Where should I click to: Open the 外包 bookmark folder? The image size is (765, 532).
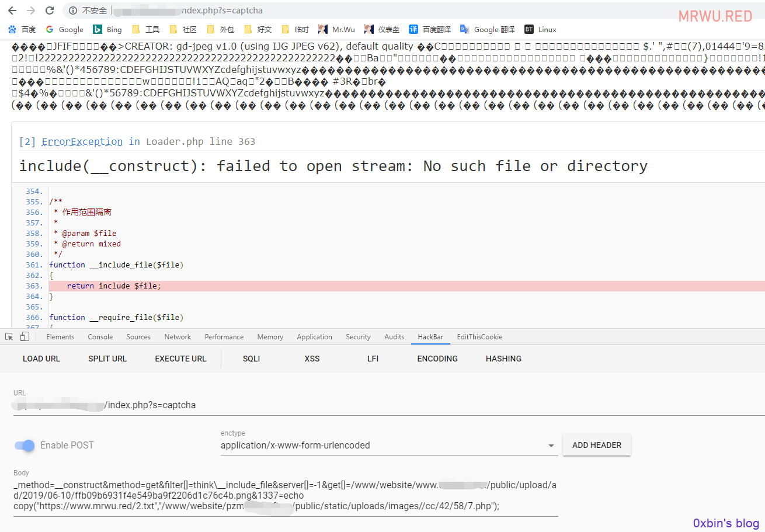220,29
